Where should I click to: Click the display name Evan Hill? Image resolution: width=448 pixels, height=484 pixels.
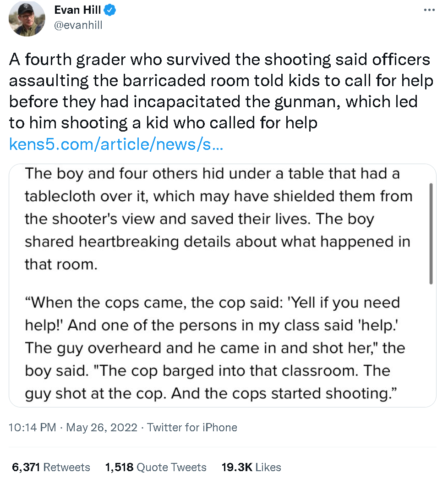[x=77, y=10]
